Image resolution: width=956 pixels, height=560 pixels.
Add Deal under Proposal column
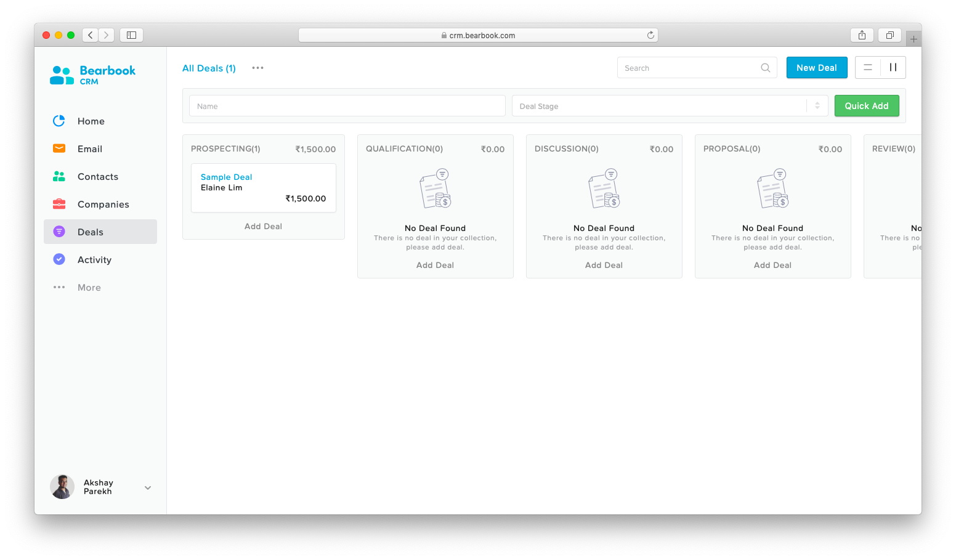772,265
